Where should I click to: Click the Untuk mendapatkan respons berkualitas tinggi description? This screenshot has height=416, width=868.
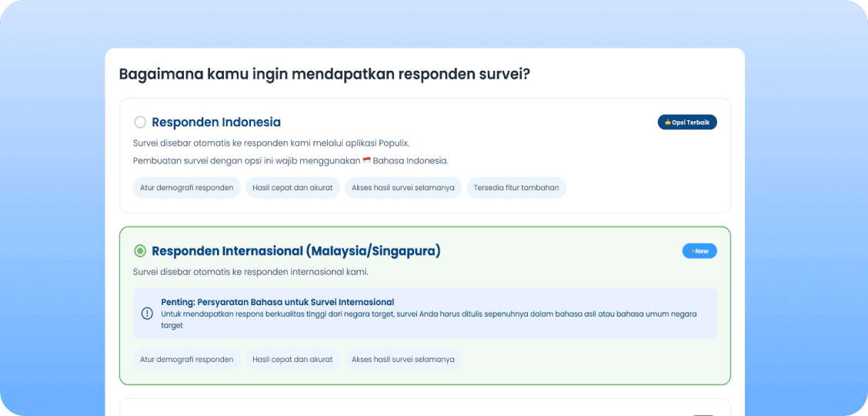pyautogui.click(x=429, y=320)
